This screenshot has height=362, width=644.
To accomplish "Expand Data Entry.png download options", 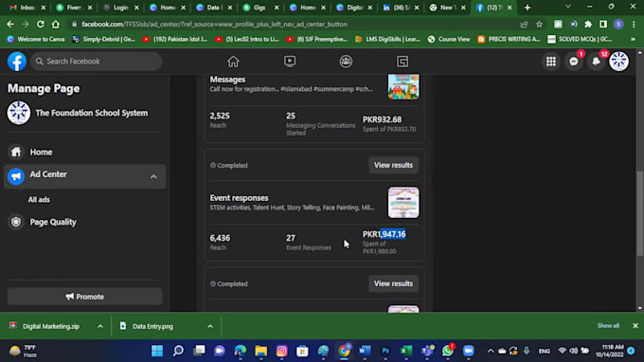I will (x=210, y=326).
